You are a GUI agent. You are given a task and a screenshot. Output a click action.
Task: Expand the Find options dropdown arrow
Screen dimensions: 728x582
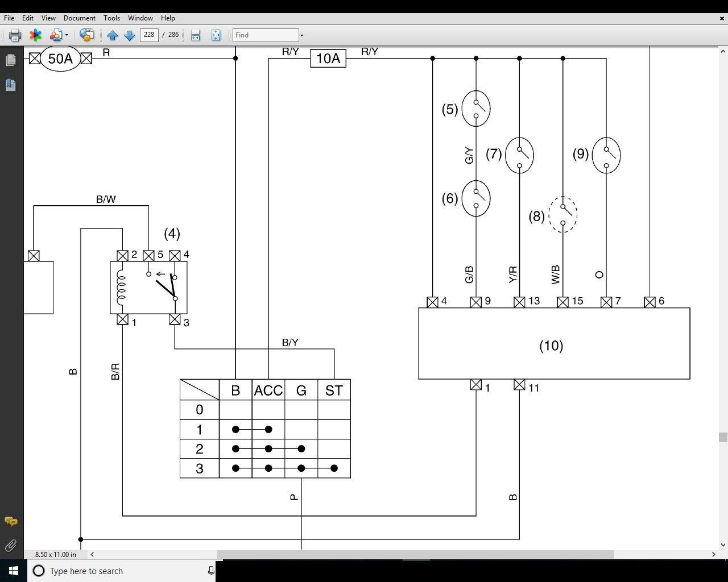point(301,35)
